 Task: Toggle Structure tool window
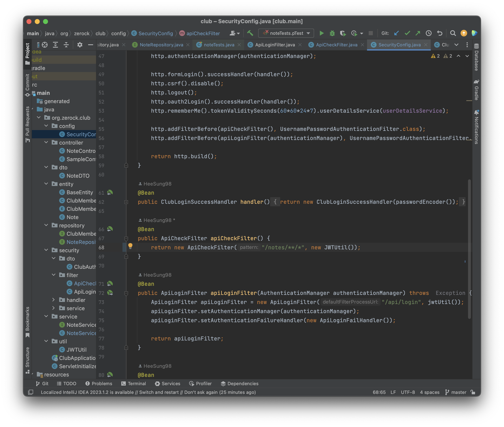27,361
